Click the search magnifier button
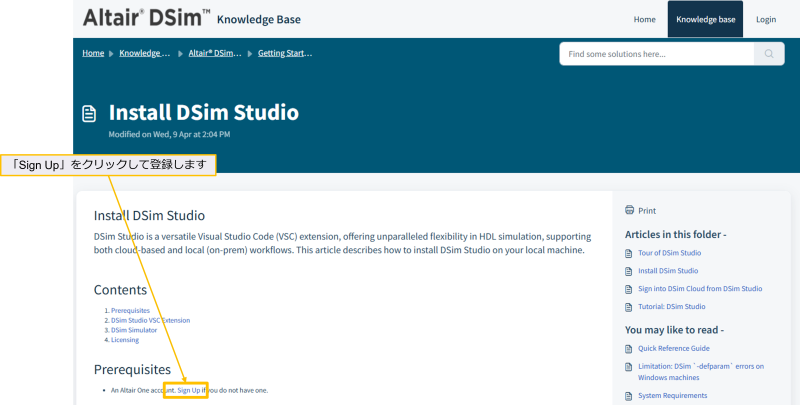This screenshot has height=405, width=800. tap(769, 54)
